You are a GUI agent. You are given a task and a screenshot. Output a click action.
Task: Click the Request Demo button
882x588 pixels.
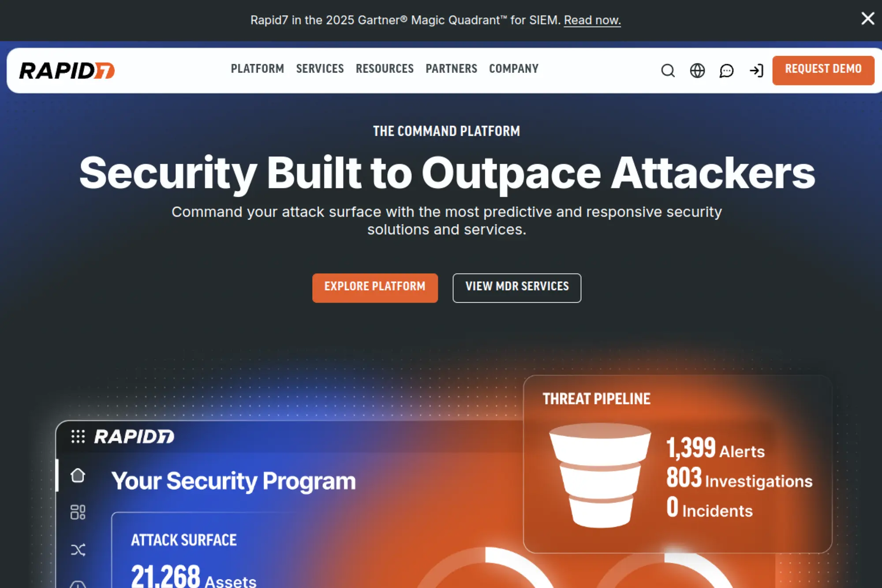tap(823, 70)
